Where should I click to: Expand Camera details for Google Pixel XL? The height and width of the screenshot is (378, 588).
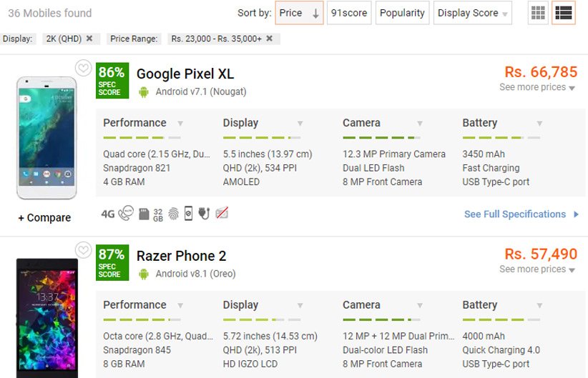pyautogui.click(x=420, y=123)
